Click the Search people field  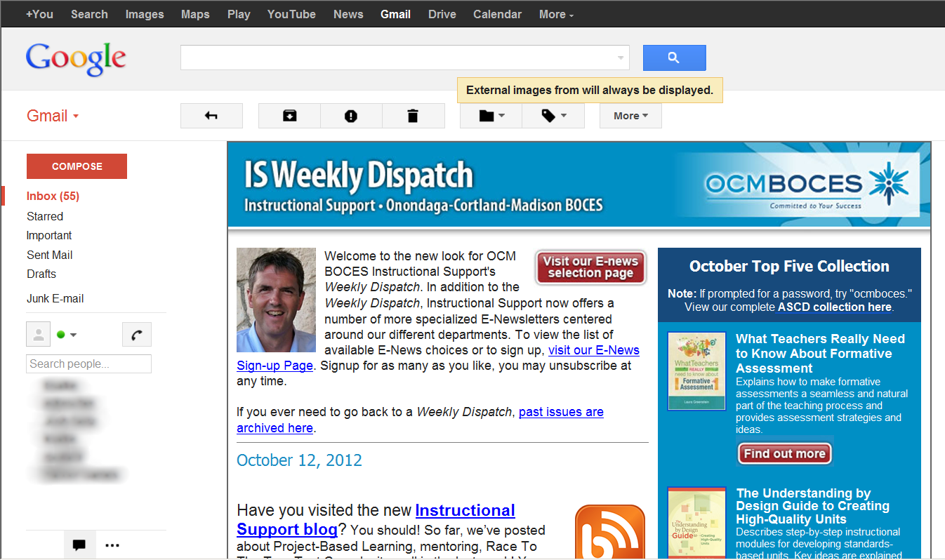pyautogui.click(x=89, y=364)
